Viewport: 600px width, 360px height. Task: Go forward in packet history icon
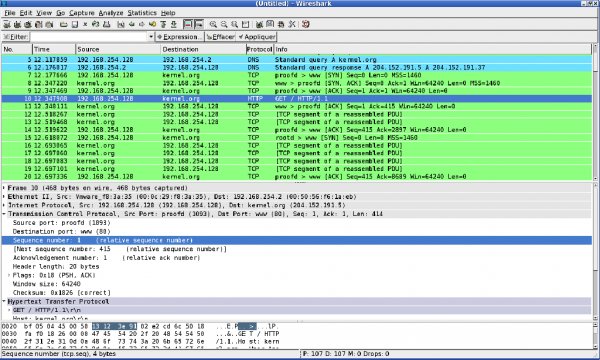coord(142,24)
